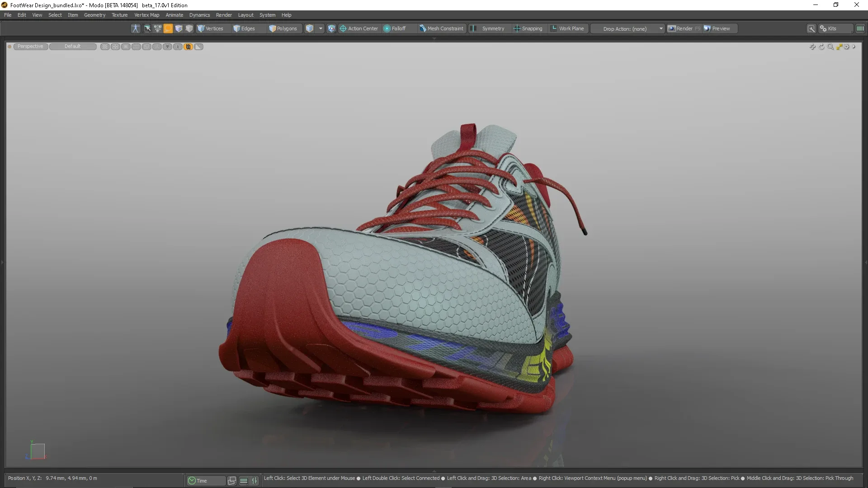Open the Render menu
Image resolution: width=868 pixels, height=488 pixels.
[224, 15]
